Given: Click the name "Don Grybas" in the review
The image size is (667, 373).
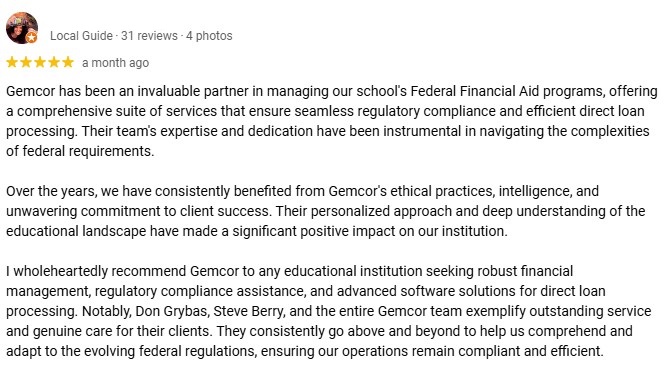Looking at the screenshot, I should [172, 311].
